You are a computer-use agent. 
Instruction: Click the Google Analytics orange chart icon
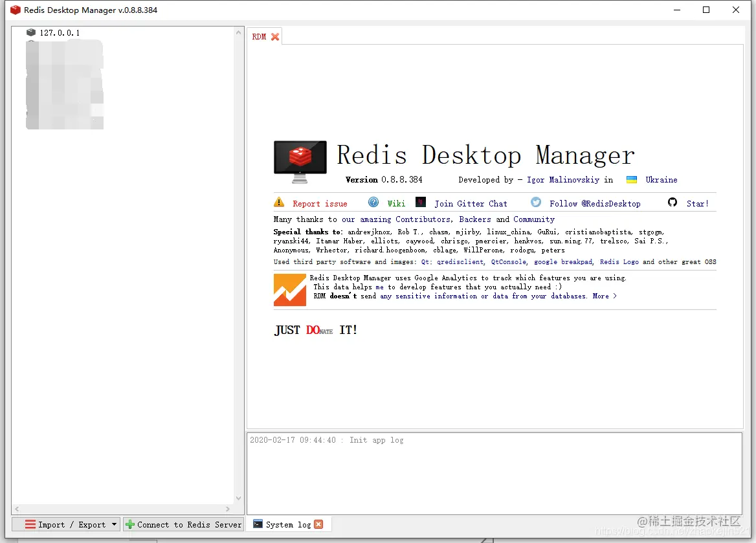tap(290, 290)
